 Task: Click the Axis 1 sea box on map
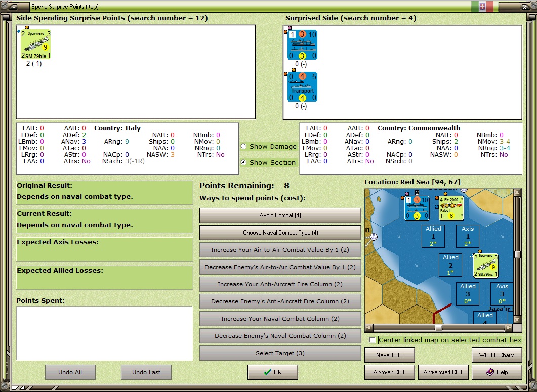point(468,236)
